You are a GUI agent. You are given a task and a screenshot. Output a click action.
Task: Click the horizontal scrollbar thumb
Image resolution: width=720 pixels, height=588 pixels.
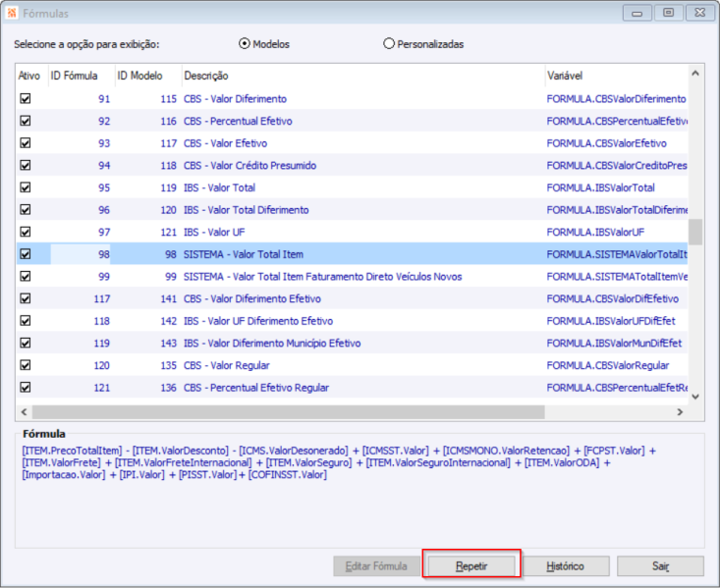click(x=289, y=412)
